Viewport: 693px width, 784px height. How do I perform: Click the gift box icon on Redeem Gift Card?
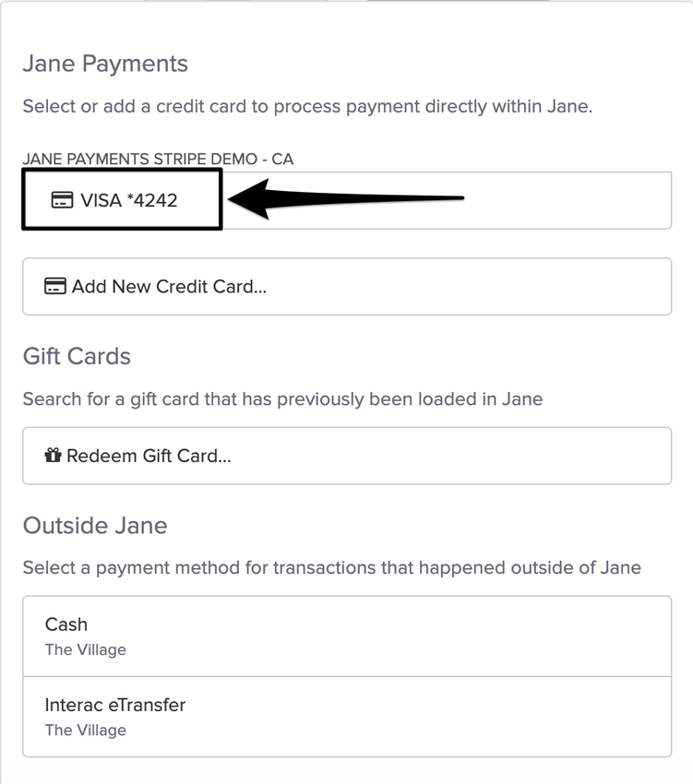53,456
